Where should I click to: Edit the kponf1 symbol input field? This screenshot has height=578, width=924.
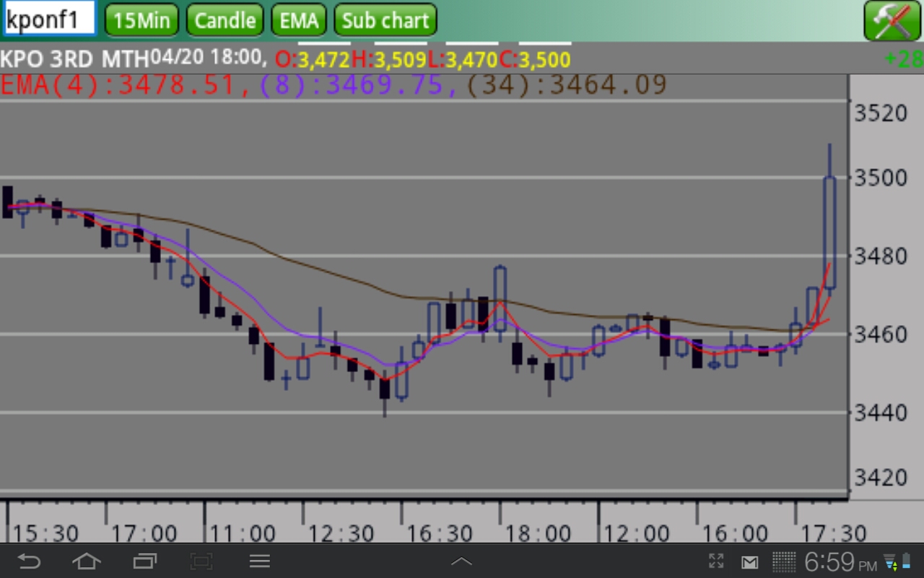pos(49,20)
